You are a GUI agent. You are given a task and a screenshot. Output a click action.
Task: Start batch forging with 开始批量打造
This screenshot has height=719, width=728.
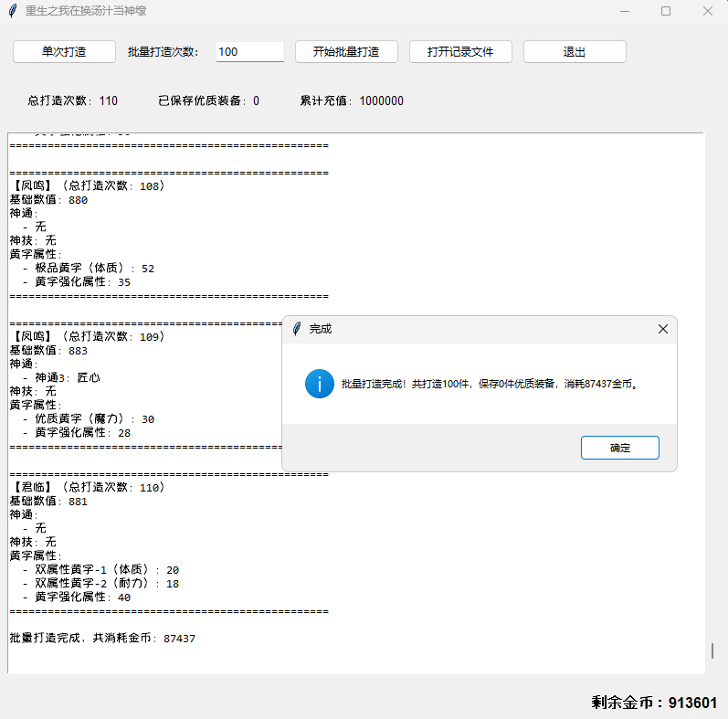[x=346, y=52]
